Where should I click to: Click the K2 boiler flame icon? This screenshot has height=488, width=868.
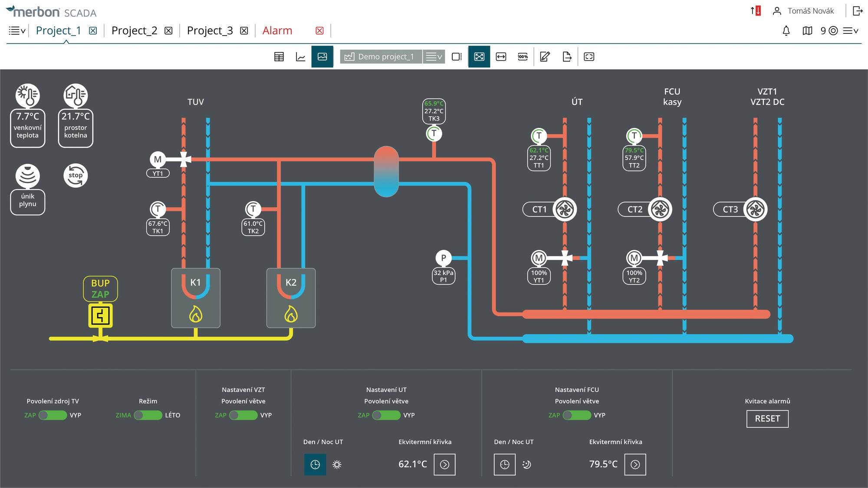(x=291, y=314)
